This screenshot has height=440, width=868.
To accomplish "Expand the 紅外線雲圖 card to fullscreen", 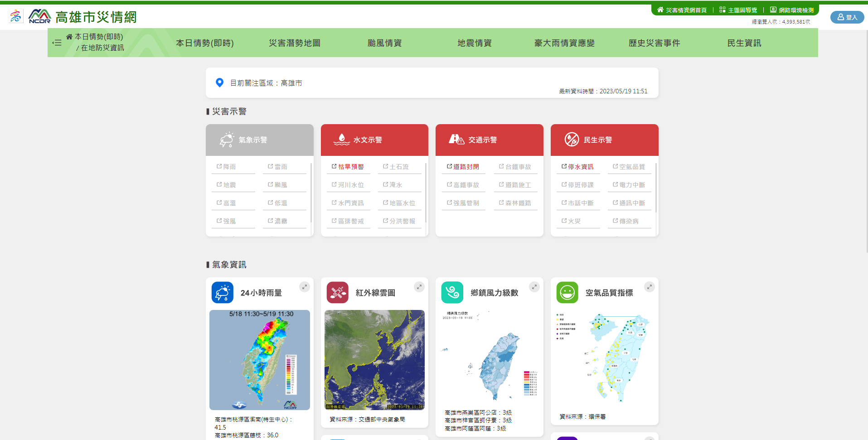I will tap(419, 287).
